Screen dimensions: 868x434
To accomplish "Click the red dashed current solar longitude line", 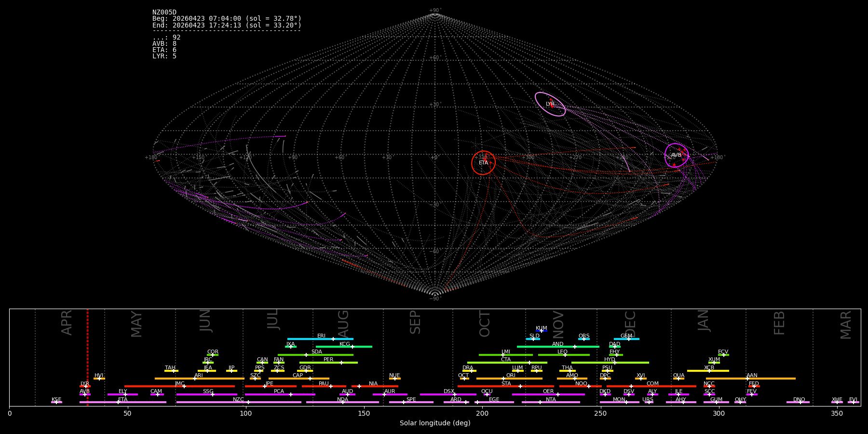I will (x=87, y=357).
